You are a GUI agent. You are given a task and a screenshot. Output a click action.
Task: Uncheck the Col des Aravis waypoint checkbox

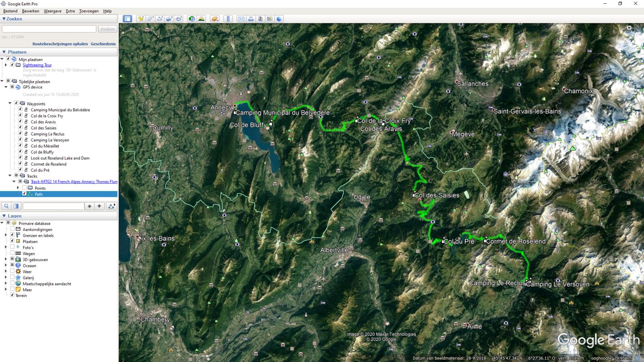tap(20, 121)
